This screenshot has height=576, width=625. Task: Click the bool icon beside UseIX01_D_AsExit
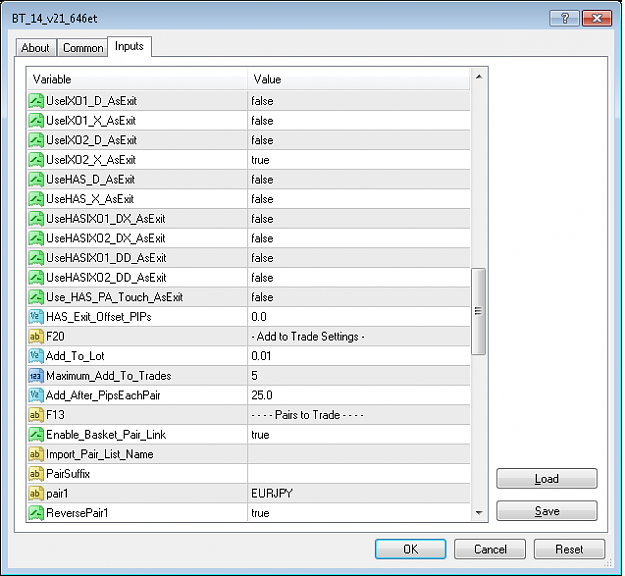pyautogui.click(x=36, y=101)
